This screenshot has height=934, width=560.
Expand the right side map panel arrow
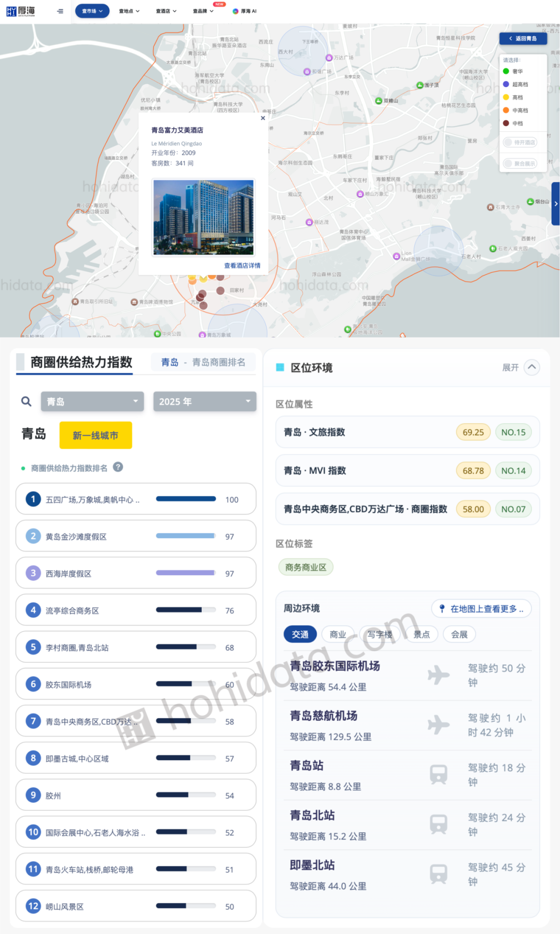[x=556, y=204]
